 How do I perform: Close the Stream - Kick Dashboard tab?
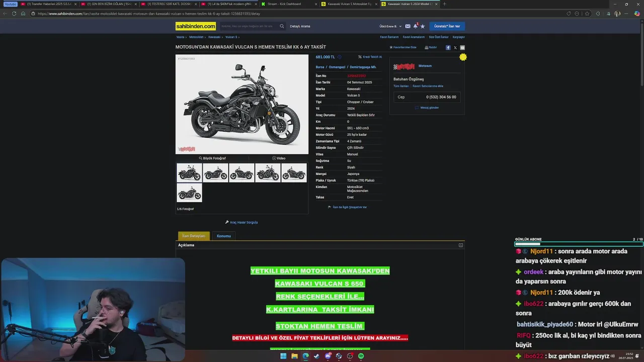(x=316, y=4)
